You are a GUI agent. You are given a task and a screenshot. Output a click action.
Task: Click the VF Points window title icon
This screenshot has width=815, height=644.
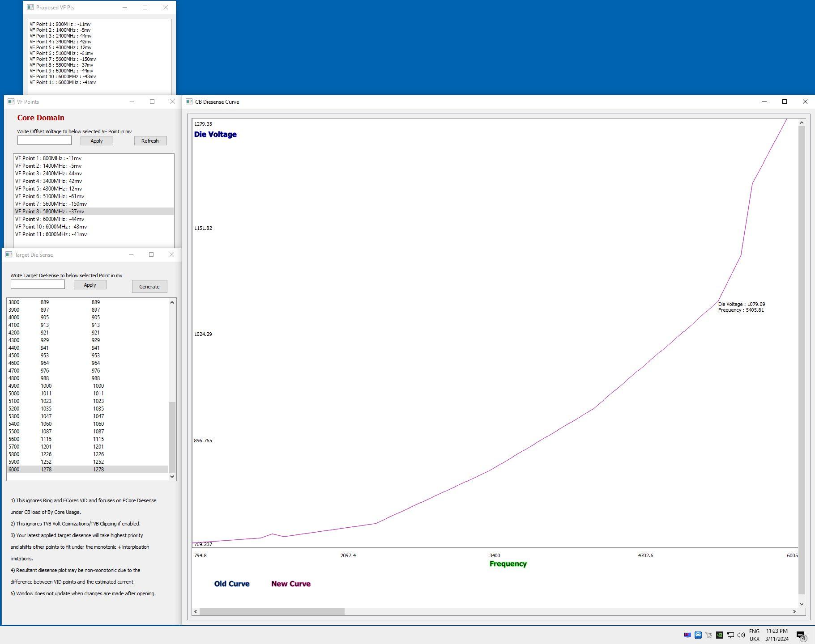(11, 102)
